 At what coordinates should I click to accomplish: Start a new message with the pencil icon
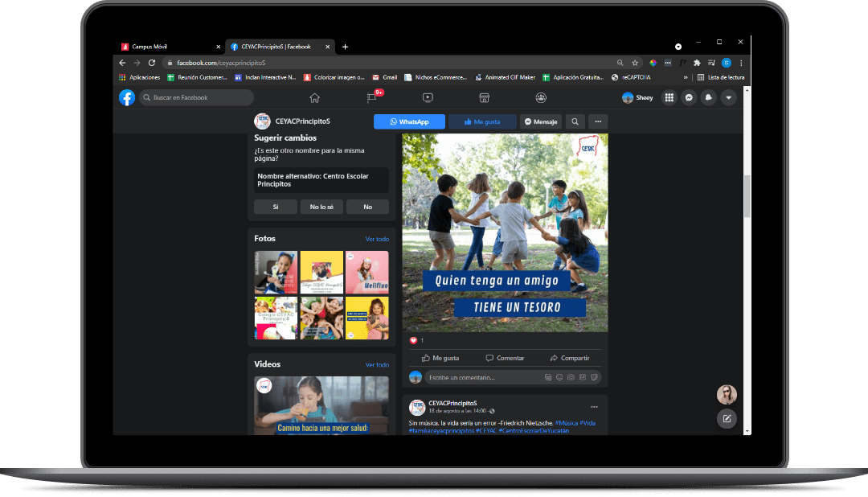pos(727,419)
